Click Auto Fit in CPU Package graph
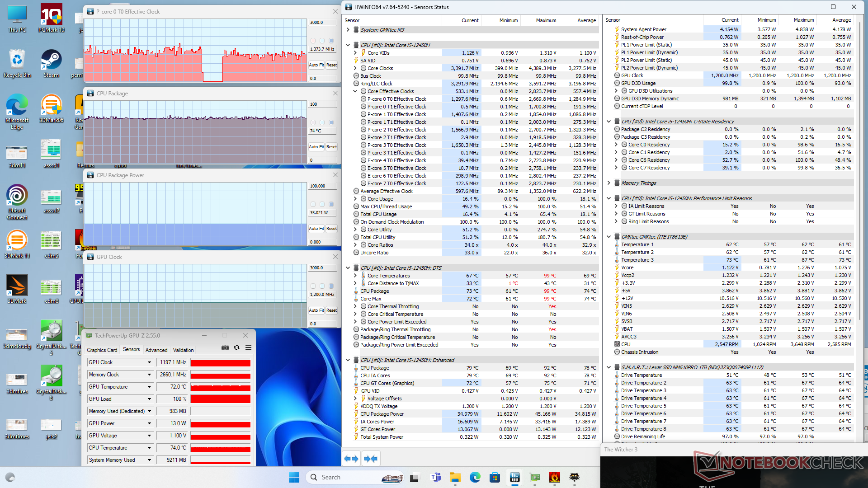868x488 pixels. coord(316,147)
